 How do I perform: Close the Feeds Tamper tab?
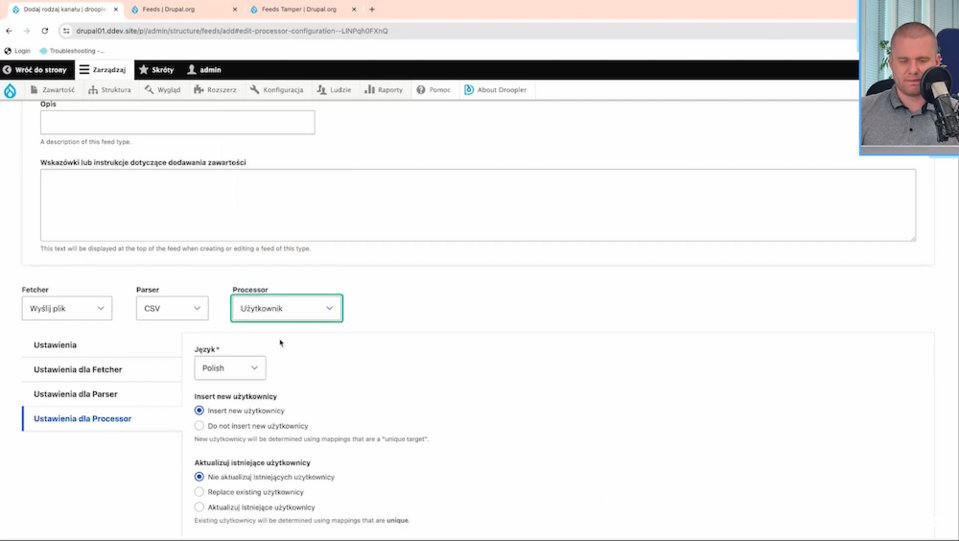click(x=354, y=9)
